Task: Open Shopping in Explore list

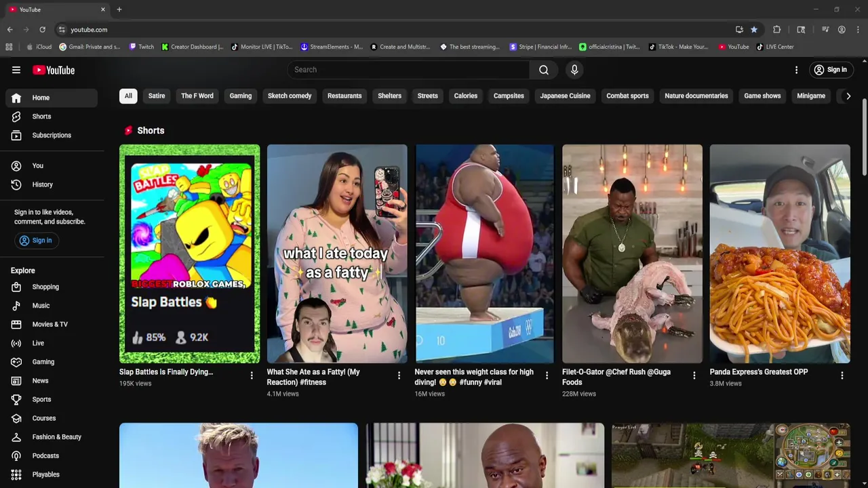Action: pos(52,287)
